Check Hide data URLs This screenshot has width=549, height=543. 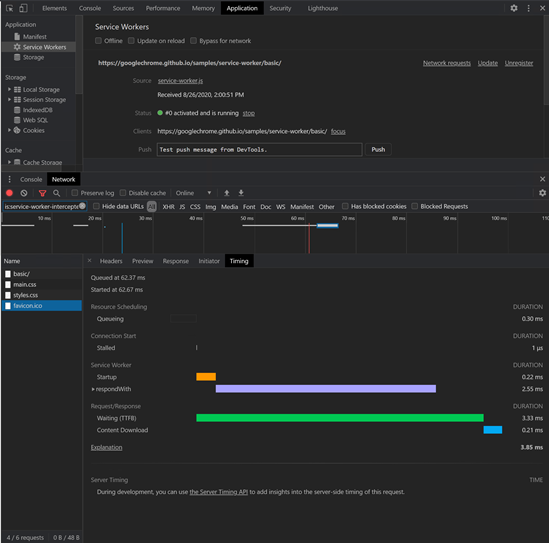tap(96, 206)
